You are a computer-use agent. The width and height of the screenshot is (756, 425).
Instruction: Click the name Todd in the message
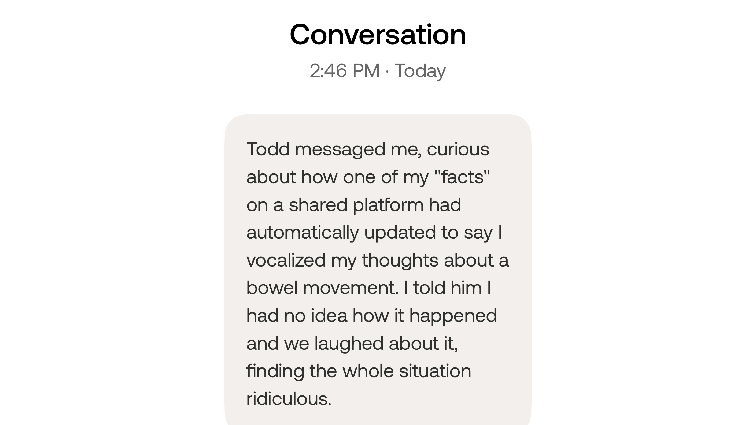[268, 149]
